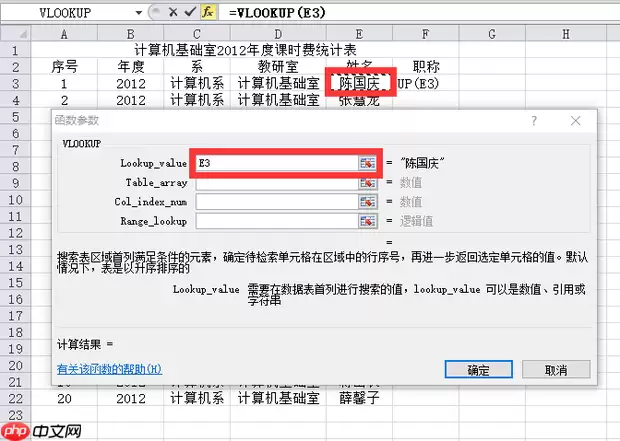The image size is (620, 441).
Task: Select column G header
Action: click(492, 34)
